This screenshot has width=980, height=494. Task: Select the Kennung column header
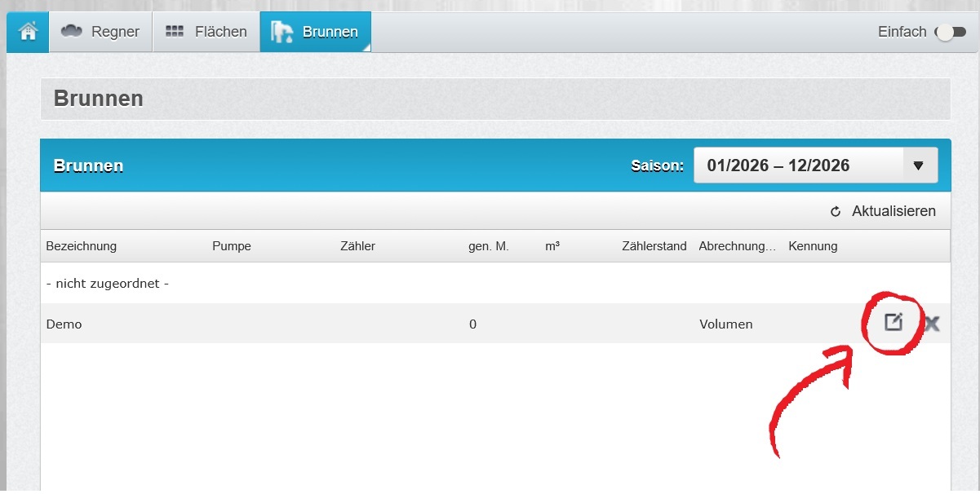(813, 246)
